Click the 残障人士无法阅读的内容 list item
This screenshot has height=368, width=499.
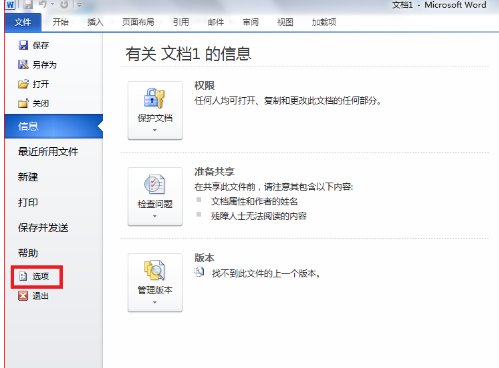tap(259, 216)
